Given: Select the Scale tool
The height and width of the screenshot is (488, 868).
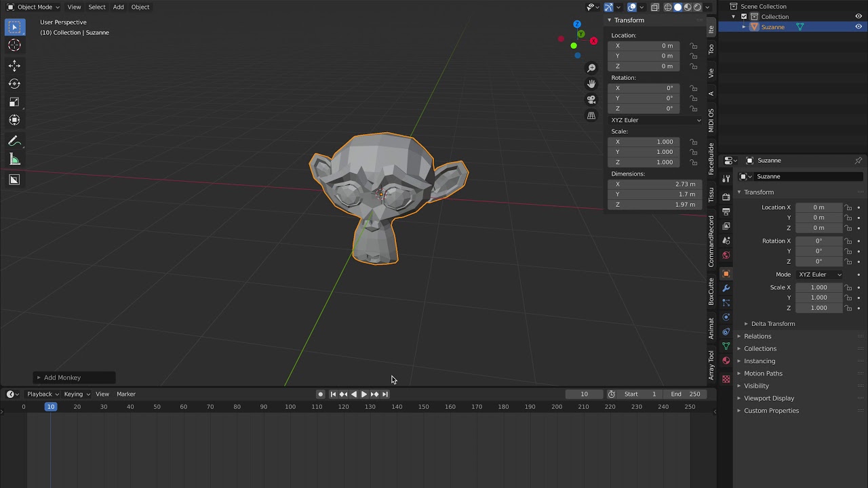Looking at the screenshot, I should pos(14,102).
